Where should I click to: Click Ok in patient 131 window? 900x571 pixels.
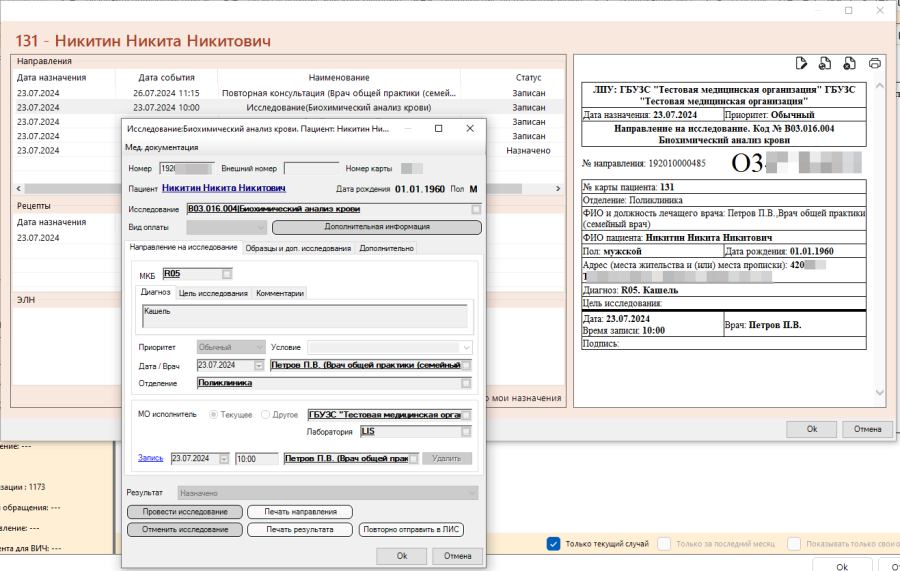click(x=812, y=429)
